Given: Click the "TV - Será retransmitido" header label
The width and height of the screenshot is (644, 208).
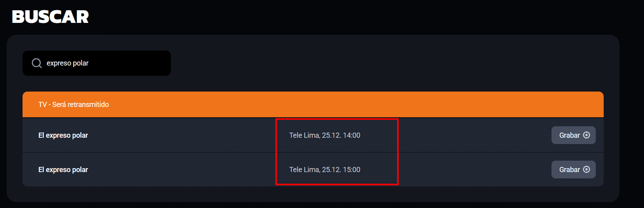Looking at the screenshot, I should coord(74,105).
